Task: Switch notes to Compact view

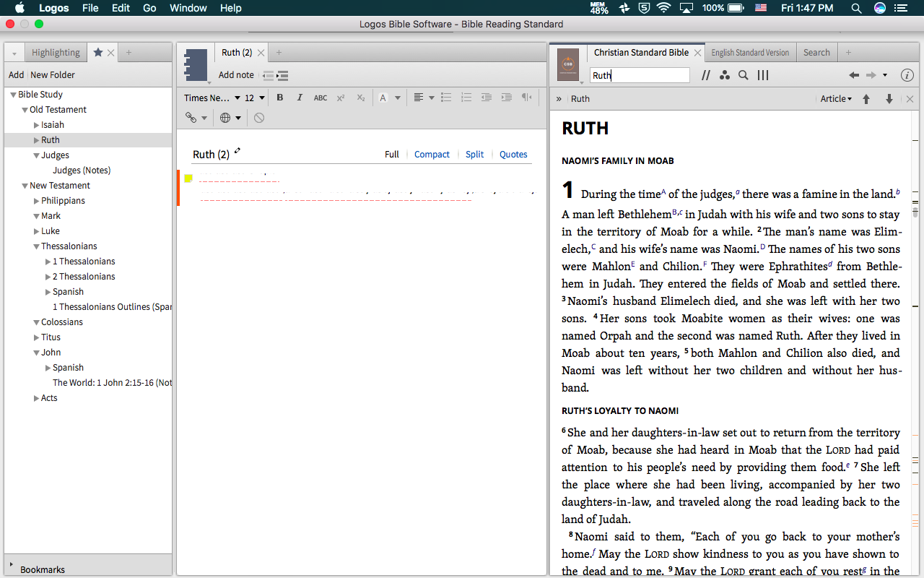Action: [x=432, y=155]
